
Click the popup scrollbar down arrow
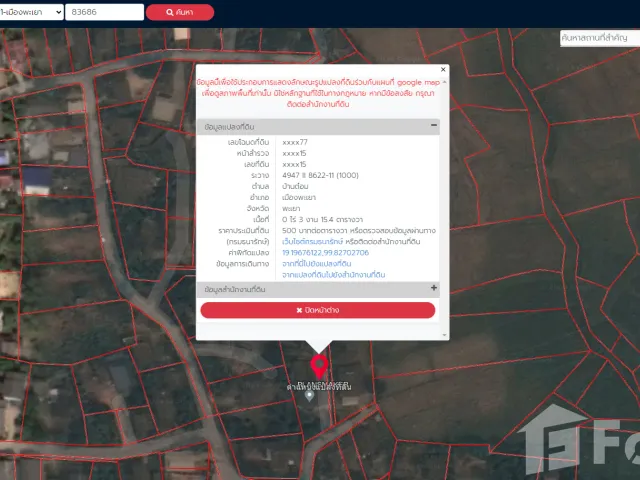(x=444, y=336)
